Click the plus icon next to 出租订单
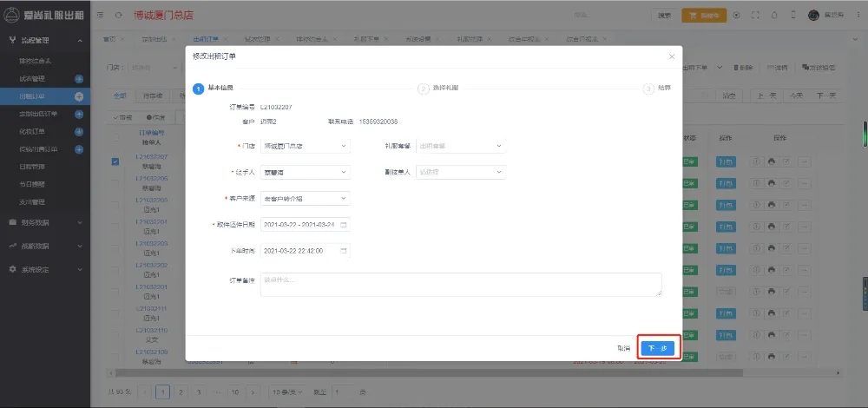The image size is (868, 408). tap(79, 96)
